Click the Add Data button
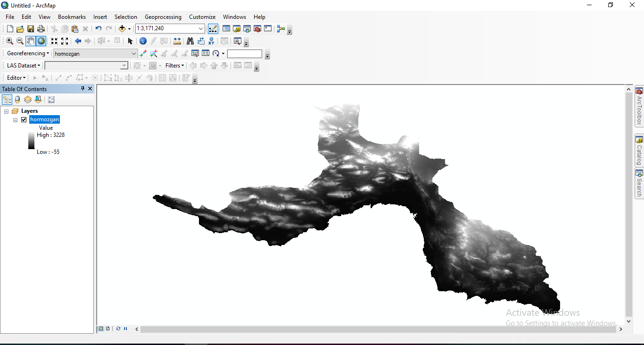This screenshot has height=345, width=644. [x=122, y=29]
